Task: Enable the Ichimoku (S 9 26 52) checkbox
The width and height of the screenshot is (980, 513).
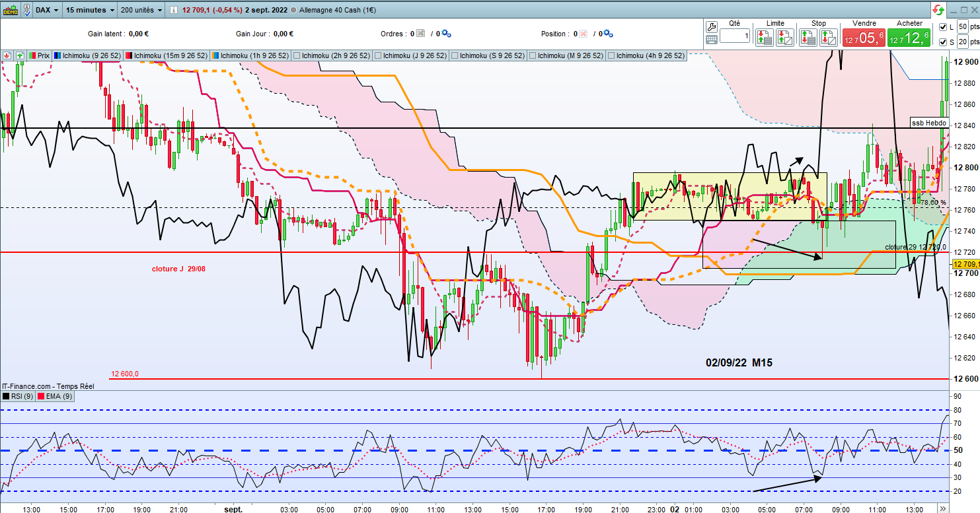Action: coord(454,55)
